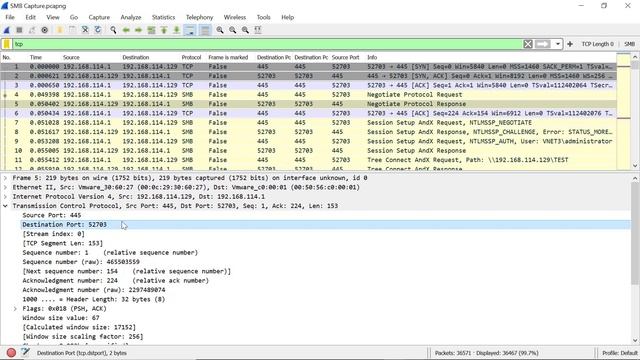Zoom out the main window text
Viewport: 640px width, 360px height.
click(x=232, y=30)
